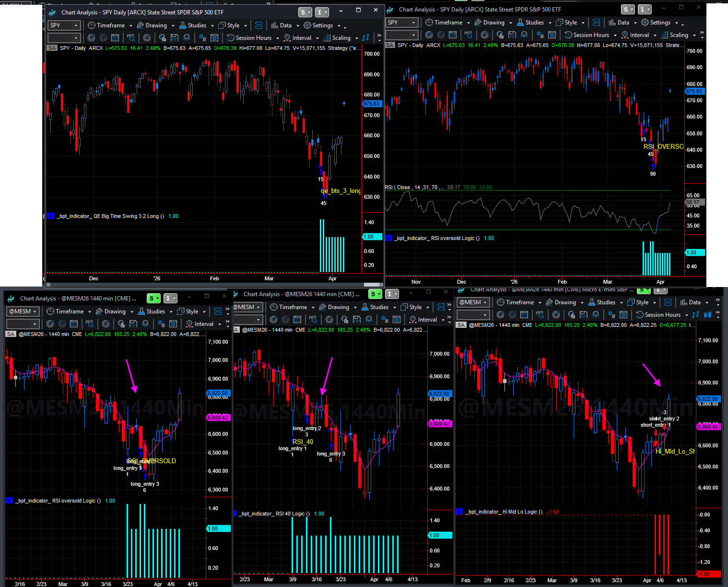Toggle the gray I button in the MESM RSI oversold window

point(170,299)
